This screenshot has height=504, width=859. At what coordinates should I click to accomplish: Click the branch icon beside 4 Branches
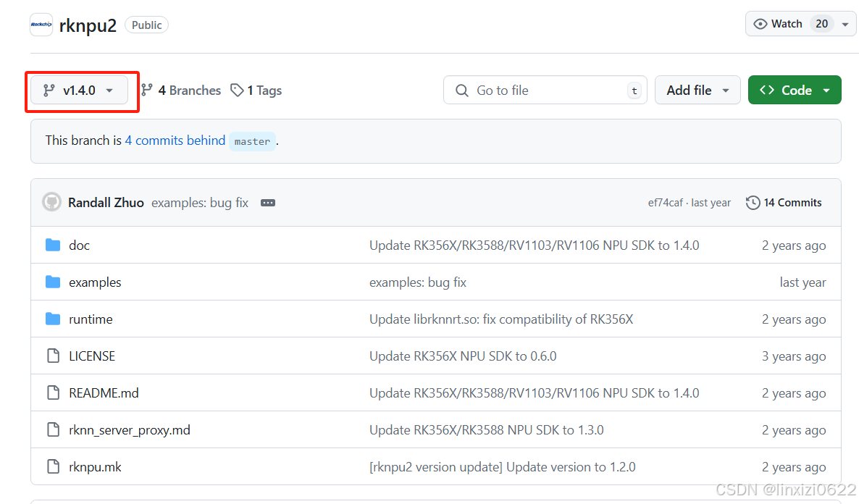tap(146, 91)
